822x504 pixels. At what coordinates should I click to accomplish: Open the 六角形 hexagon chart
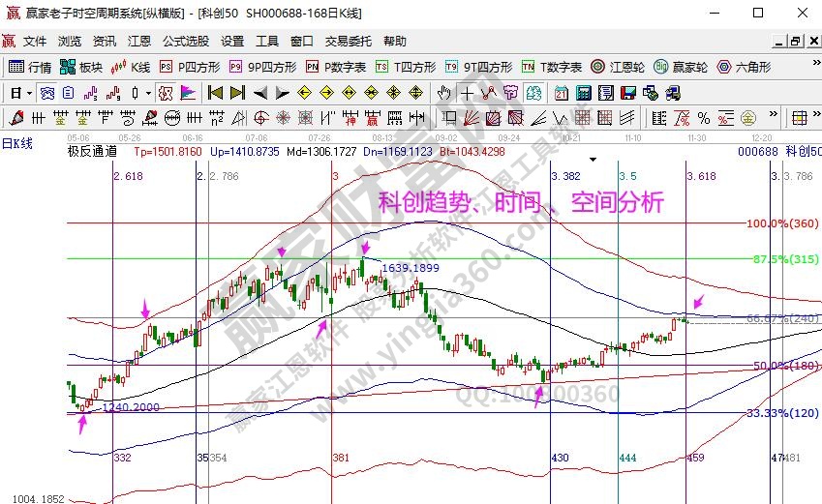743,68
